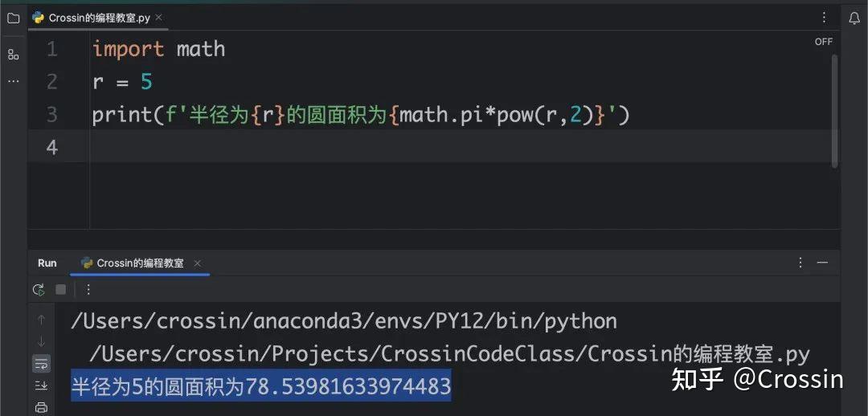Open the Structure tool window icon
The width and height of the screenshot is (868, 416).
click(14, 55)
